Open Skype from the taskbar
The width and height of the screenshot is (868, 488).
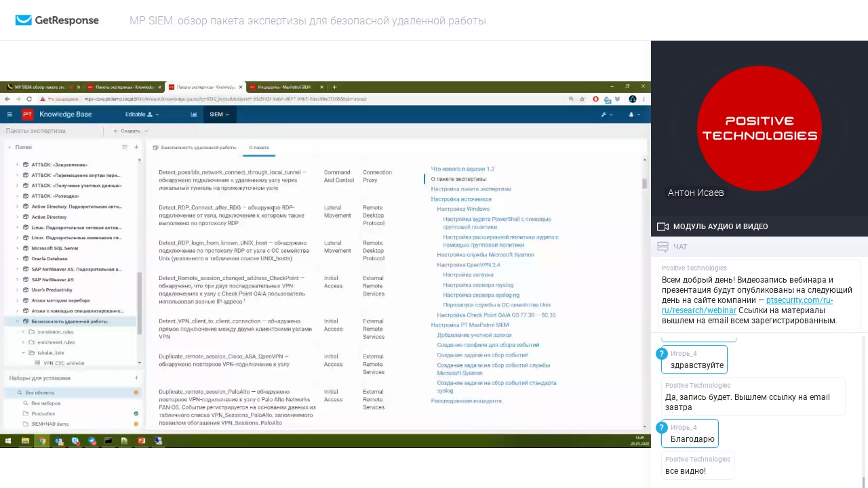75,441
